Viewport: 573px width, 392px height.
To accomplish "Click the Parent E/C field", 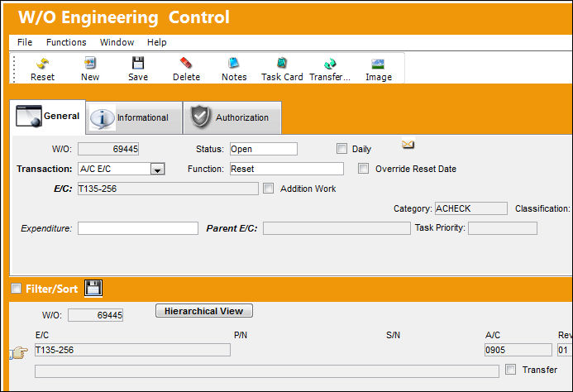I will point(337,228).
